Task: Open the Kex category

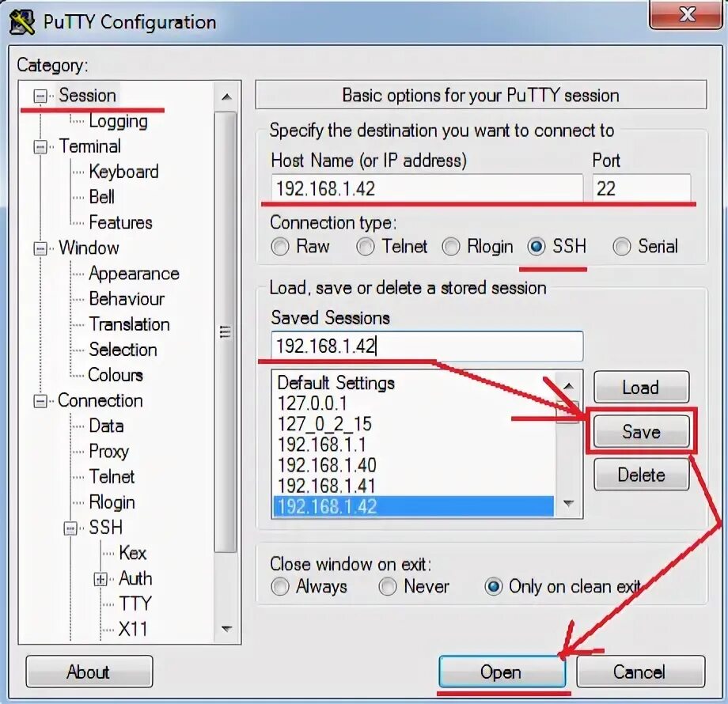Action: (132, 553)
